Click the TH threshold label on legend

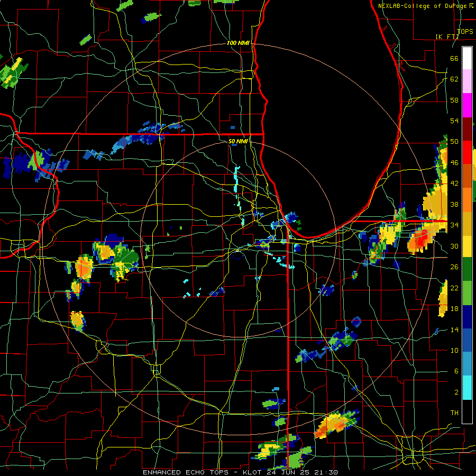pyautogui.click(x=454, y=413)
